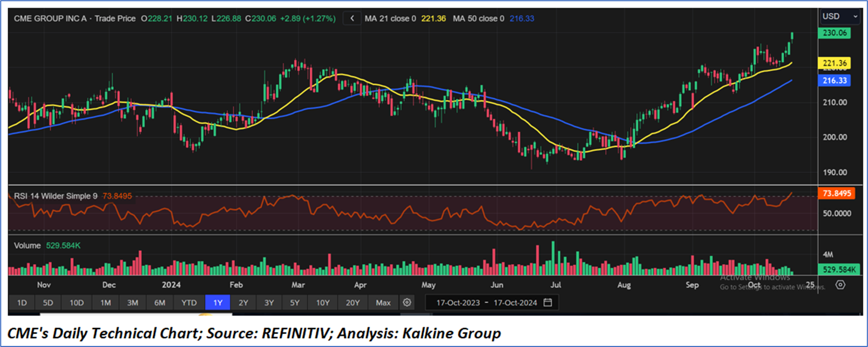The width and height of the screenshot is (868, 347).
Task: Click the CME GROUP INC A title
Action: pos(50,18)
